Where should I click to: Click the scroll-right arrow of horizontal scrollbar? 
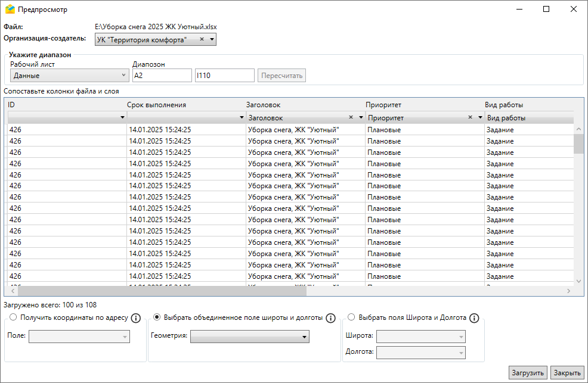pos(568,291)
